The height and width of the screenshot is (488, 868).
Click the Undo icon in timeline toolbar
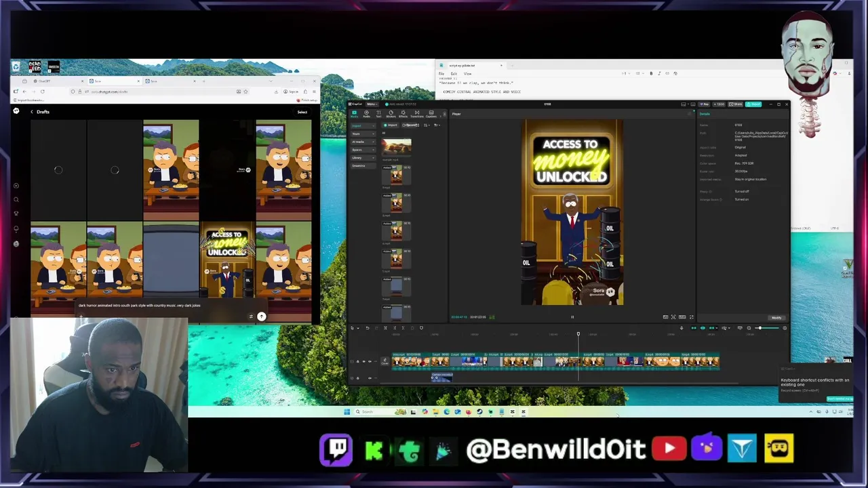point(368,328)
